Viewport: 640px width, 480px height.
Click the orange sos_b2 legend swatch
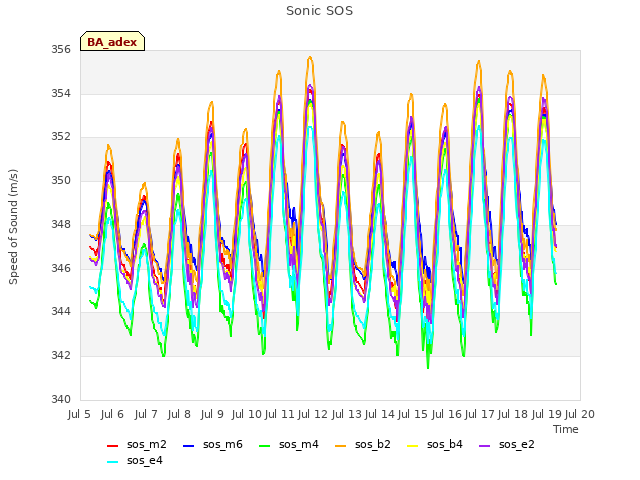tap(340, 446)
